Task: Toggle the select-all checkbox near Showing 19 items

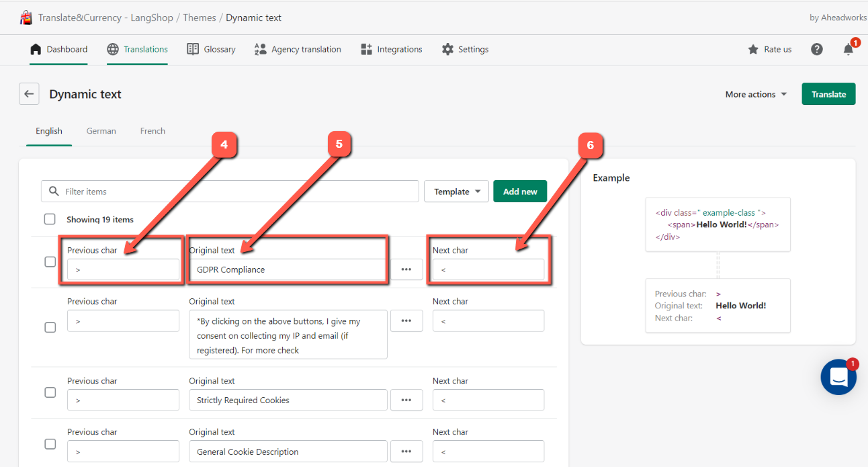Action: 50,219
